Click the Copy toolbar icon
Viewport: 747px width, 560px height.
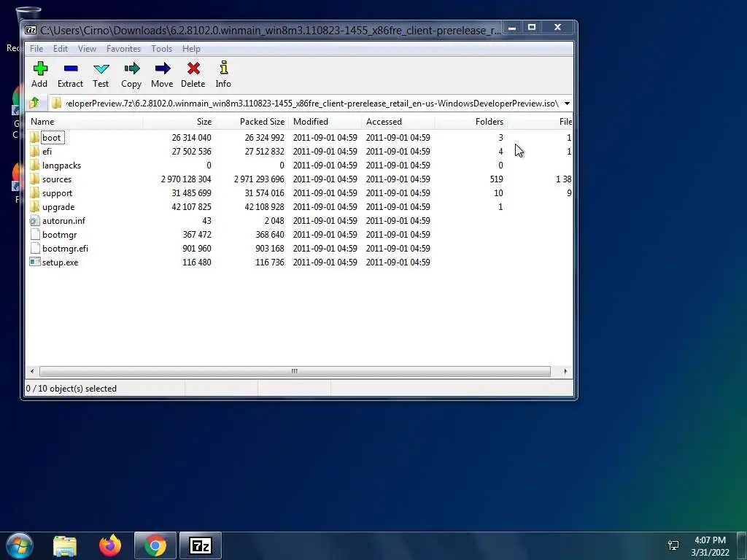[131, 69]
